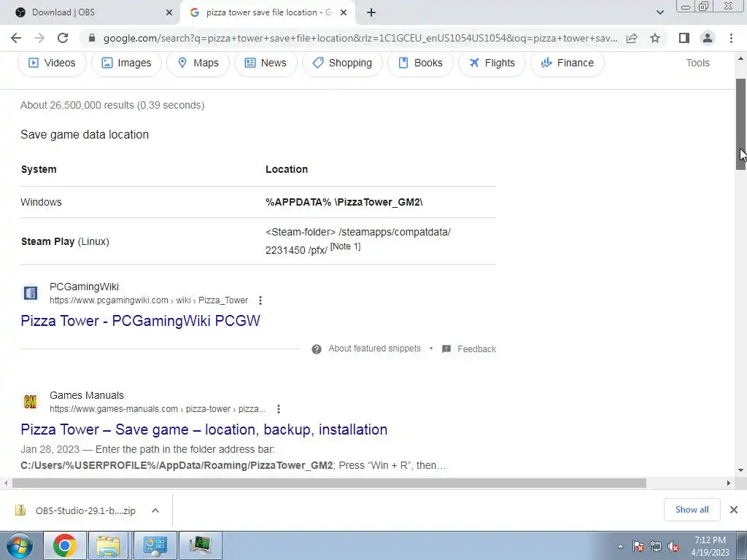Open more options for Games Manuals result
The width and height of the screenshot is (747, 560).
(x=278, y=409)
